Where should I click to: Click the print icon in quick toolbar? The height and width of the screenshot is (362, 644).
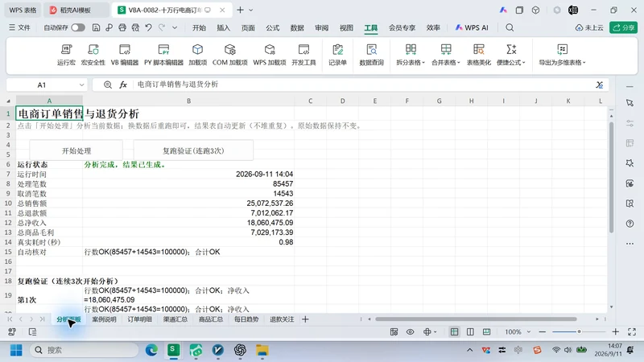[122, 27]
